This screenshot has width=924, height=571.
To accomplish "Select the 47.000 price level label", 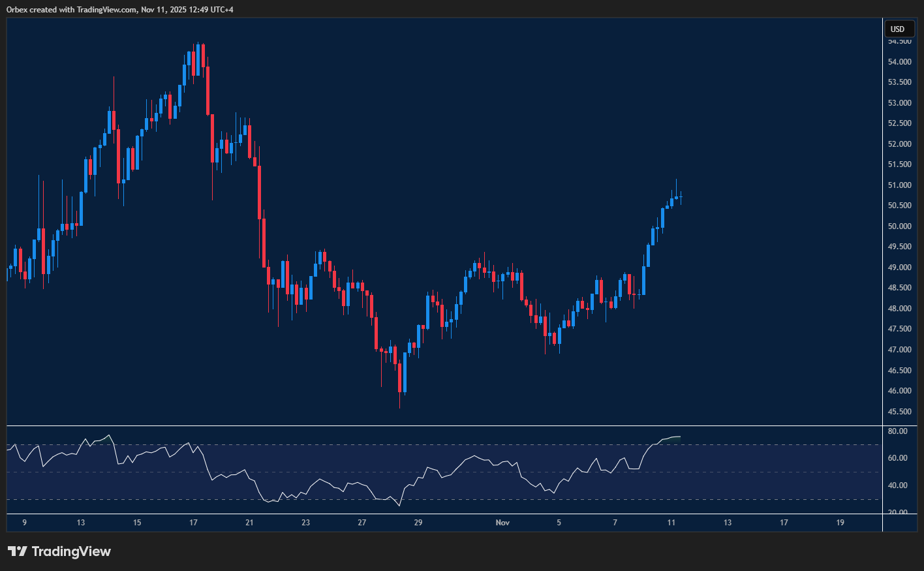I will (x=899, y=350).
